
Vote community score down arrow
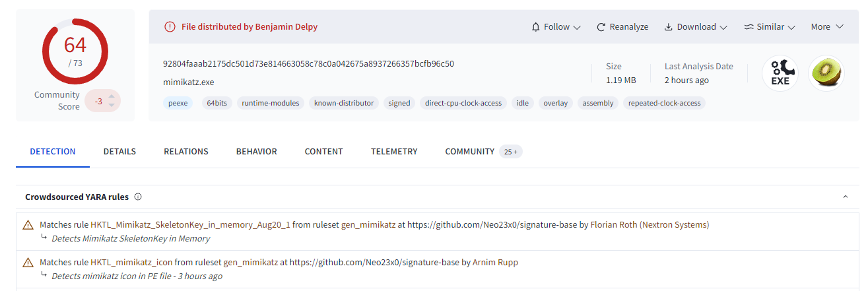point(112,105)
